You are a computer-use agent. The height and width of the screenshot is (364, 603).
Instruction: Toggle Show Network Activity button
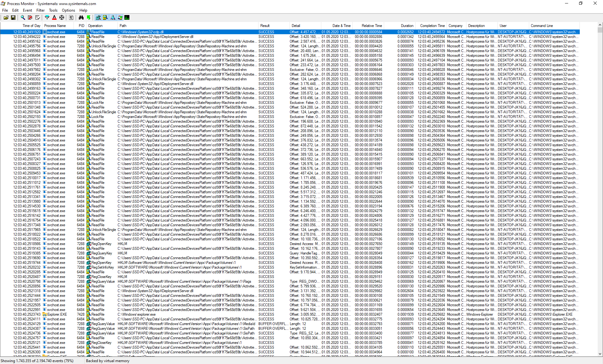tap(113, 18)
